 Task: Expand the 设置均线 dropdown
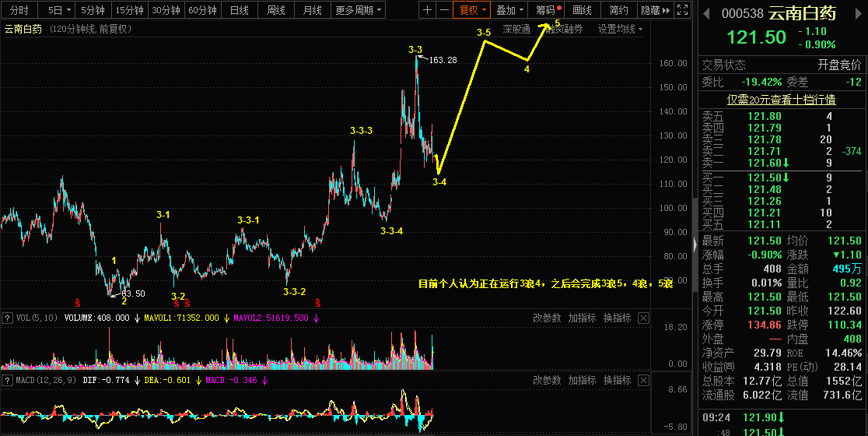pyautogui.click(x=620, y=30)
